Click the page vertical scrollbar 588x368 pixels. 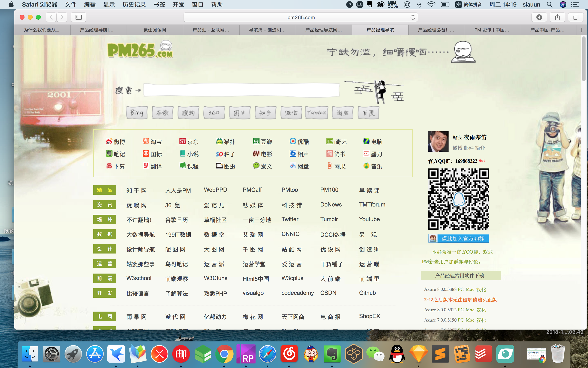coord(584,59)
